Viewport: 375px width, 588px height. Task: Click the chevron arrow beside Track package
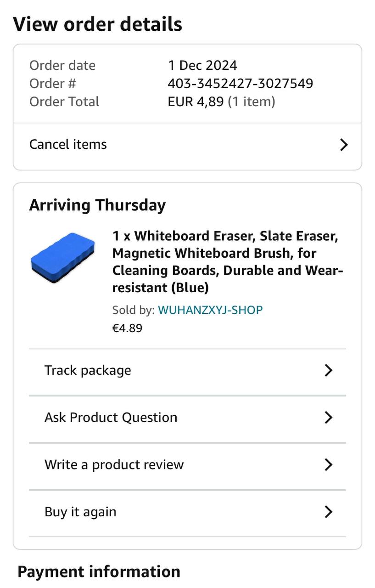pos(328,370)
